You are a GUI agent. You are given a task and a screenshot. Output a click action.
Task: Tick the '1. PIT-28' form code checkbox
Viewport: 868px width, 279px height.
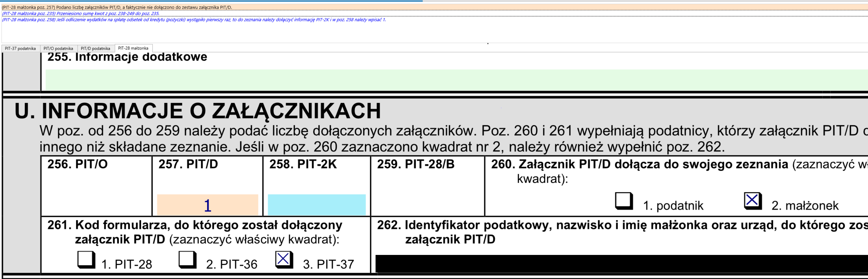click(86, 260)
